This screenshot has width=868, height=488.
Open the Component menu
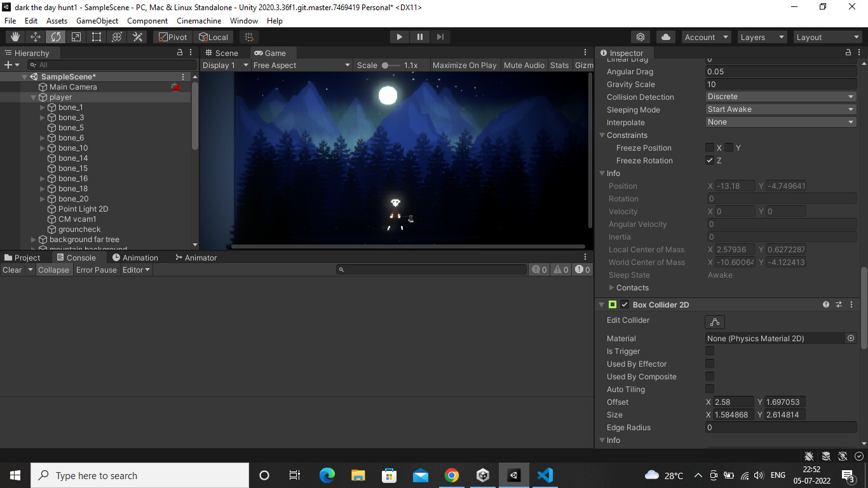click(147, 20)
